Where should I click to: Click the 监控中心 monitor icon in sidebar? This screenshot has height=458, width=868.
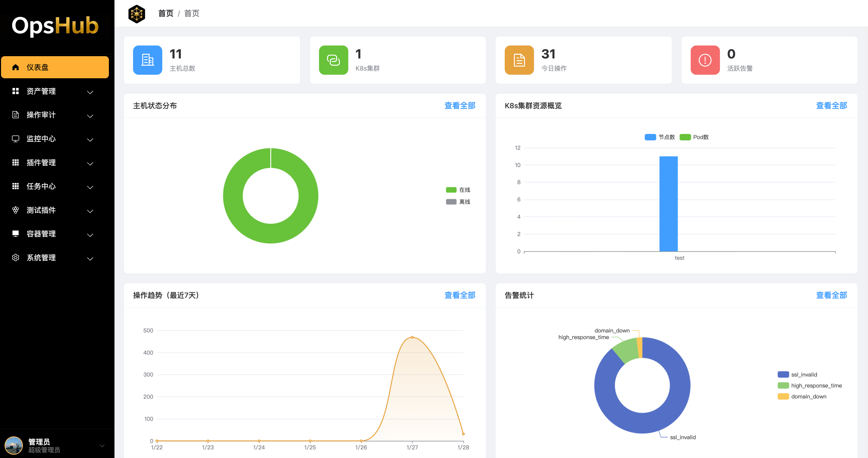[16, 139]
